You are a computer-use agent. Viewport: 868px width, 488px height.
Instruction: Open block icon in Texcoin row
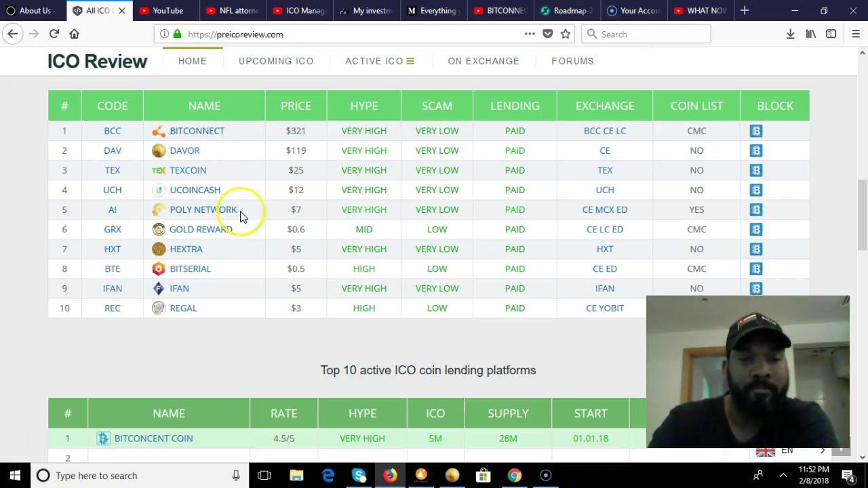pos(756,170)
